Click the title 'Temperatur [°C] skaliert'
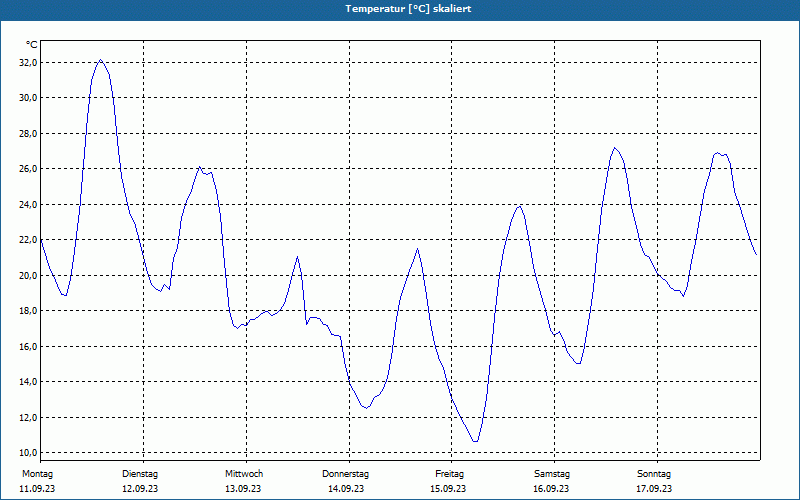800x500 pixels. pyautogui.click(x=408, y=9)
